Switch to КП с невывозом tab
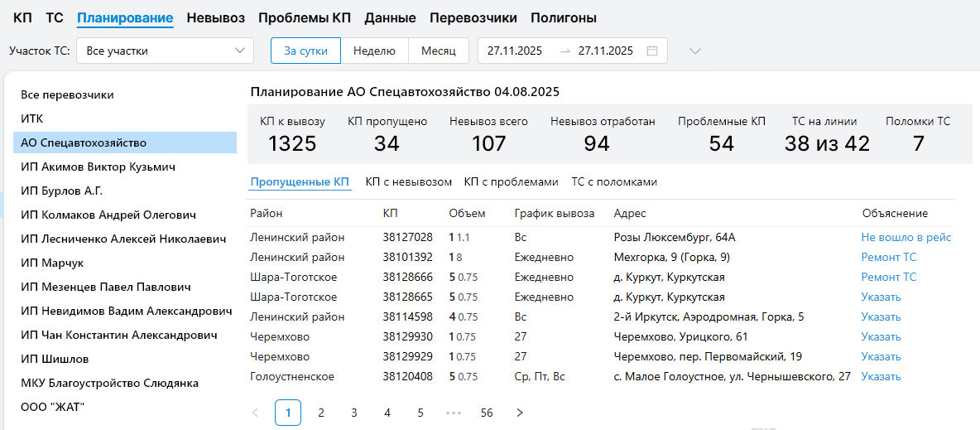Image resolution: width=980 pixels, height=430 pixels. tap(409, 181)
